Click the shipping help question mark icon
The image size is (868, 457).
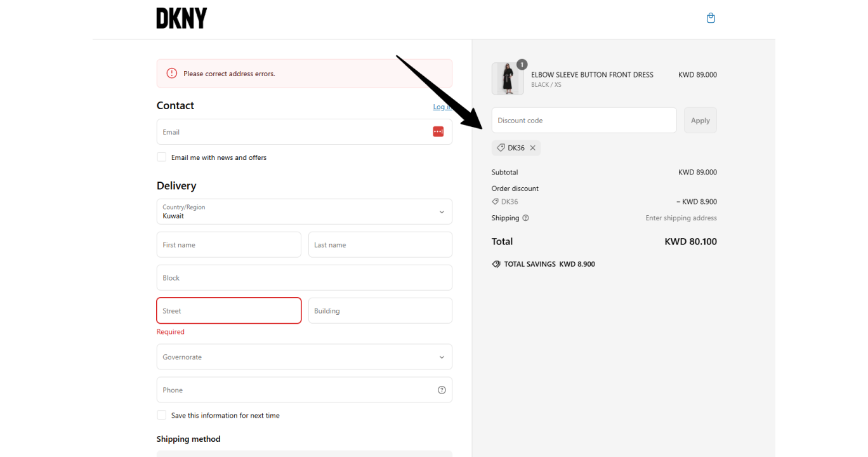point(525,218)
